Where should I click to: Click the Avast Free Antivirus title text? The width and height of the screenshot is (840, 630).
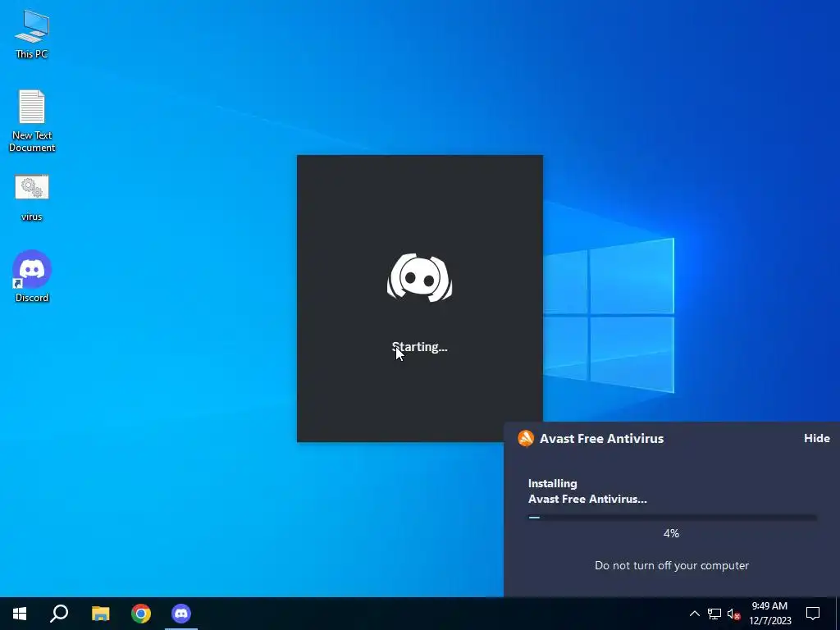601,438
